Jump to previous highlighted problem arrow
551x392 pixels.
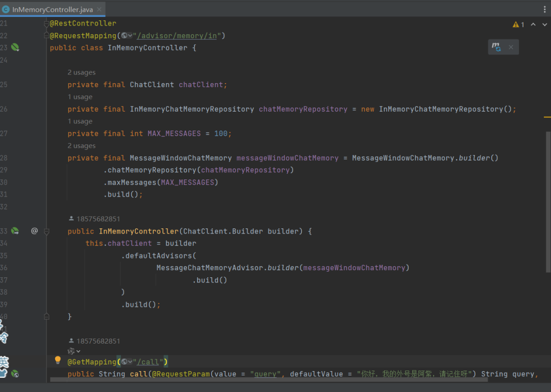coord(533,24)
